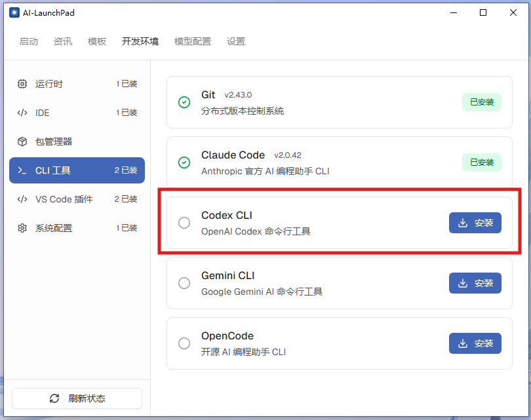
Task: Click the AI-LaunchPad app logo icon
Action: pyautogui.click(x=14, y=13)
